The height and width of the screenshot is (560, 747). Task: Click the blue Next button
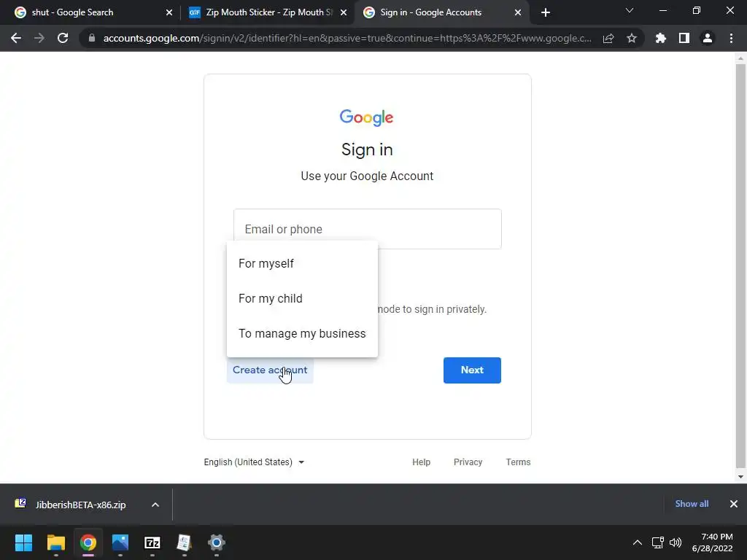(472, 370)
